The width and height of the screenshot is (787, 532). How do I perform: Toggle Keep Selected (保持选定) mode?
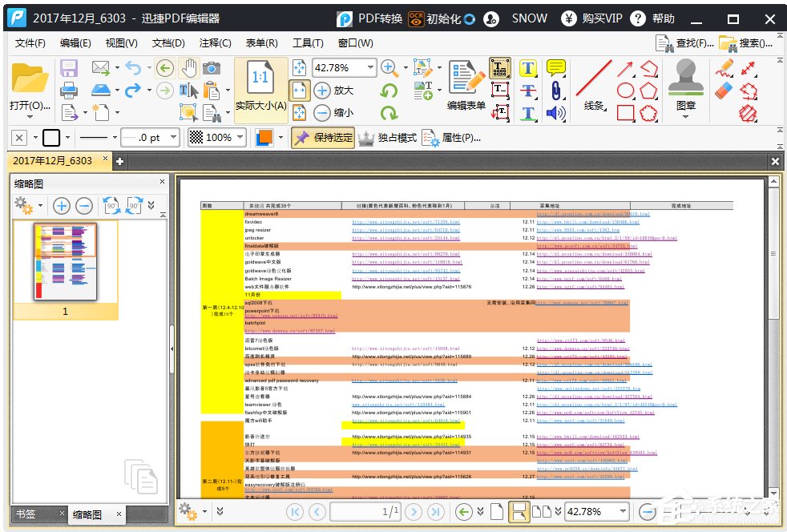[x=323, y=138]
